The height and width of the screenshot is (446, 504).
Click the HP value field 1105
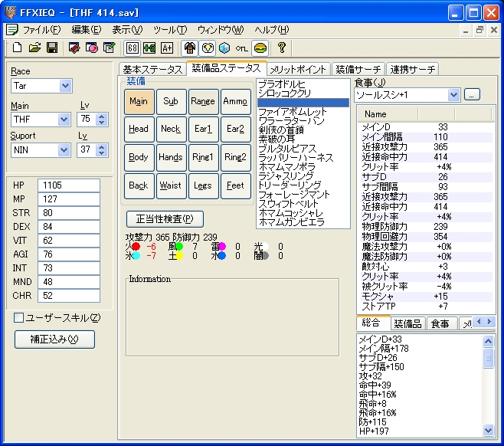69,185
